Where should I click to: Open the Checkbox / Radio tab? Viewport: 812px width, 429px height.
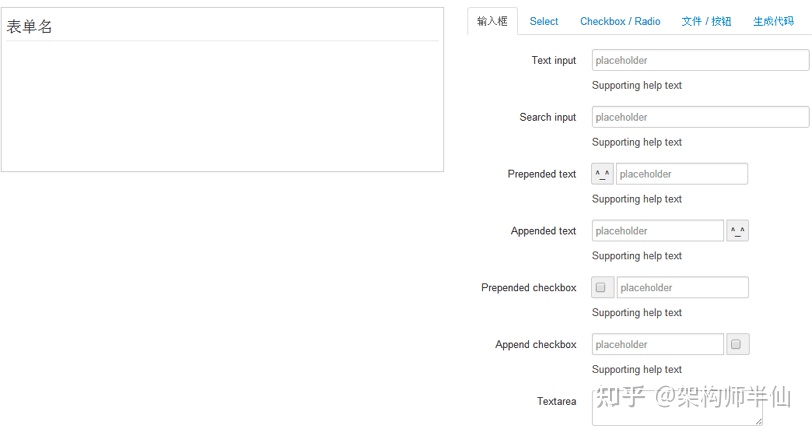(x=620, y=21)
